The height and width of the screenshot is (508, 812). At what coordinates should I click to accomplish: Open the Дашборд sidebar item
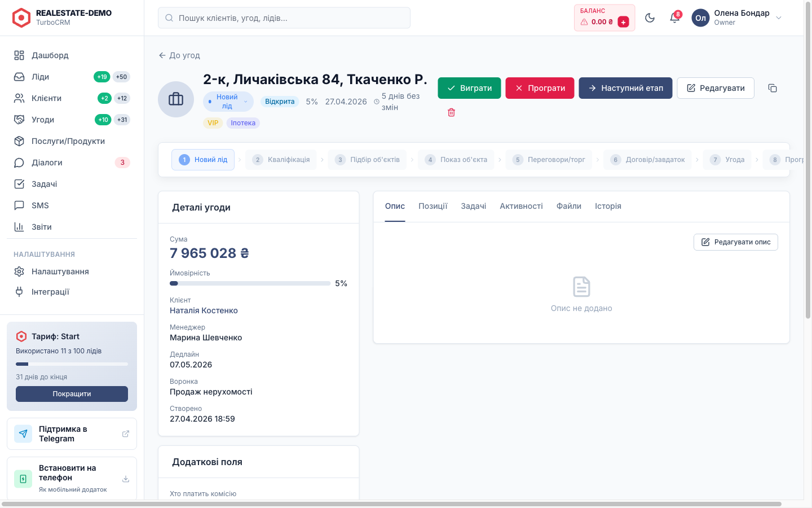click(x=72, y=55)
